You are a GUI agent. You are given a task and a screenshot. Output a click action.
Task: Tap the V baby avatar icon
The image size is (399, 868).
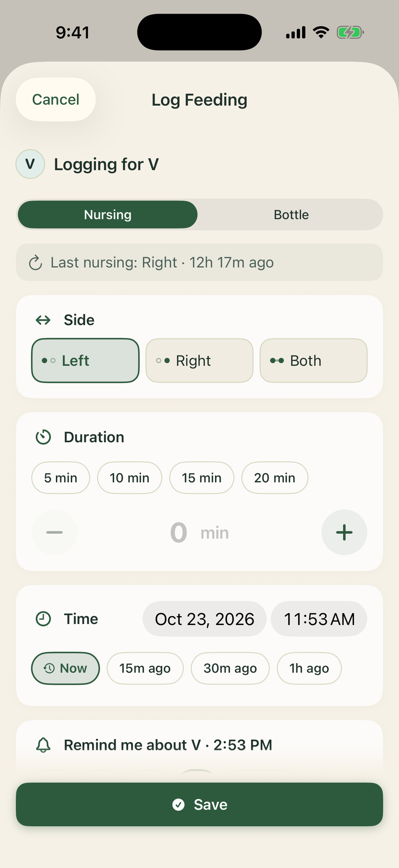tap(30, 164)
